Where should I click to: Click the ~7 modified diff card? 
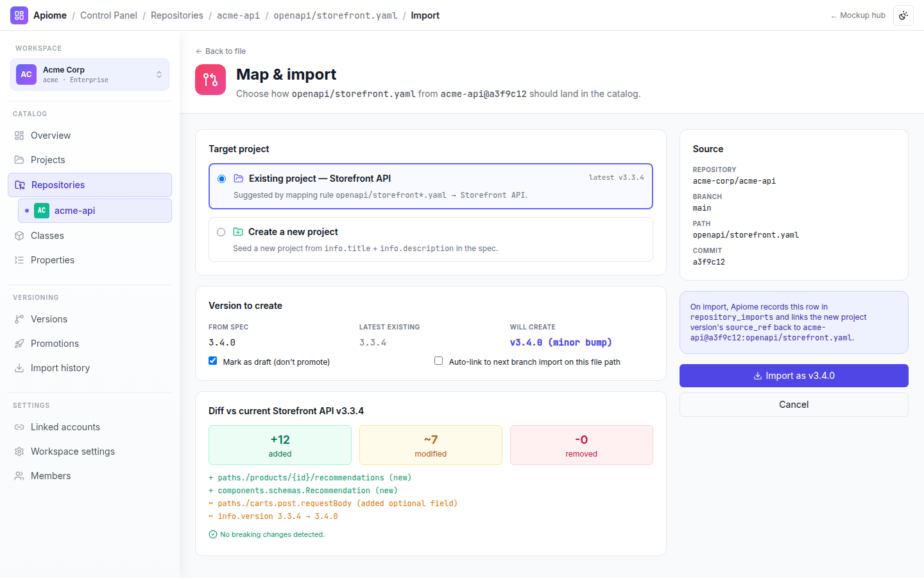431,445
